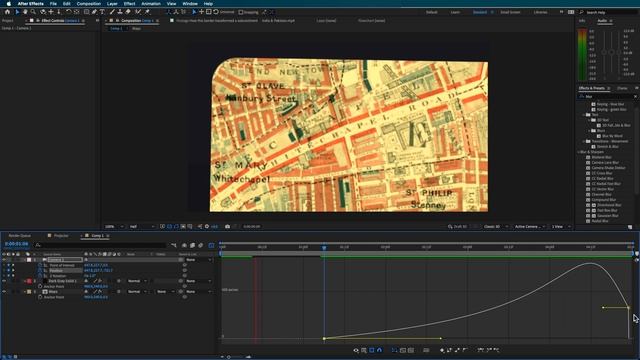The image size is (640, 360).
Task: Toggle visibility eye of Camera 1 layer
Action: click(x=4, y=260)
